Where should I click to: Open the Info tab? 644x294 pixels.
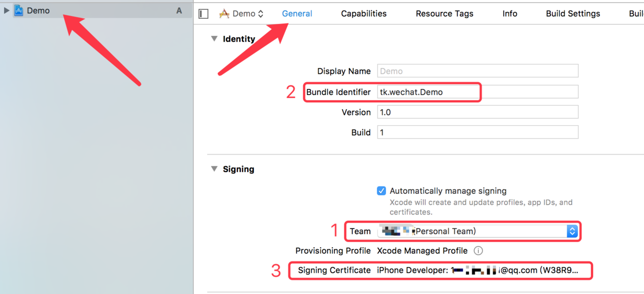coord(510,14)
